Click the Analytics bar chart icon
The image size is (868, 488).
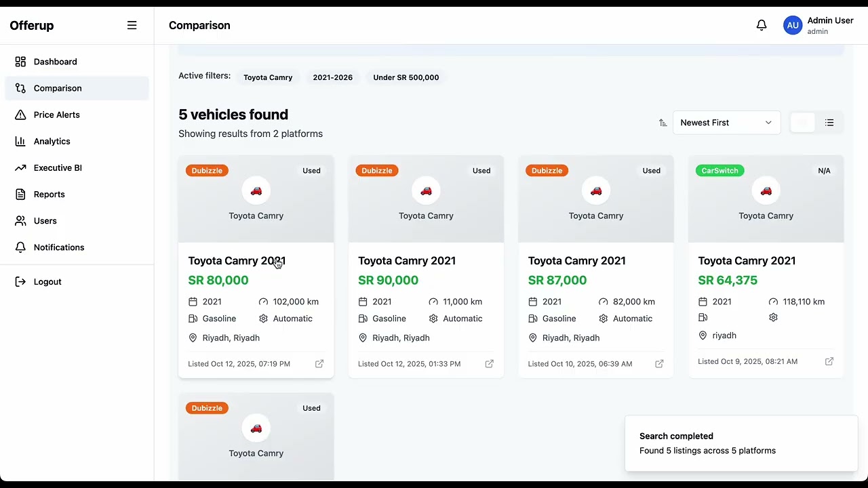click(20, 141)
